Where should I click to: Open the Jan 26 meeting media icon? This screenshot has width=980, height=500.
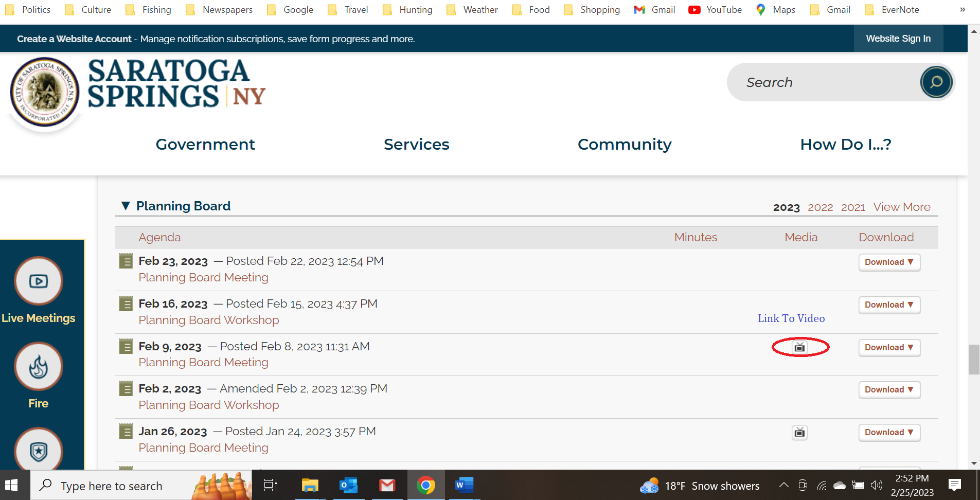click(799, 433)
